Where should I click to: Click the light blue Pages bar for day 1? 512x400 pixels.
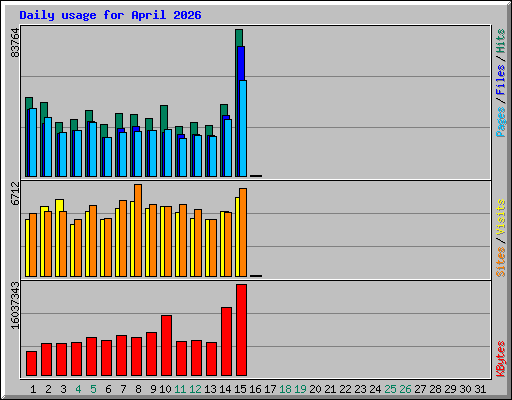tap(33, 142)
